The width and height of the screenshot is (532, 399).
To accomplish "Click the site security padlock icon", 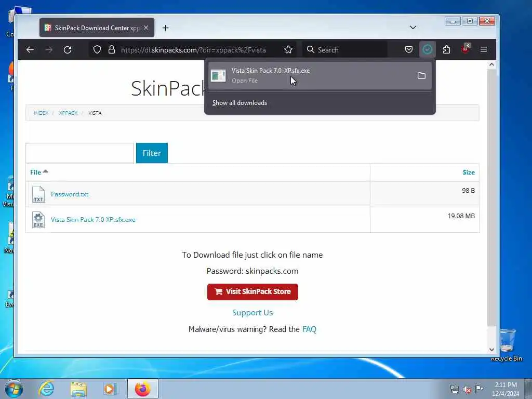I will (x=112, y=50).
